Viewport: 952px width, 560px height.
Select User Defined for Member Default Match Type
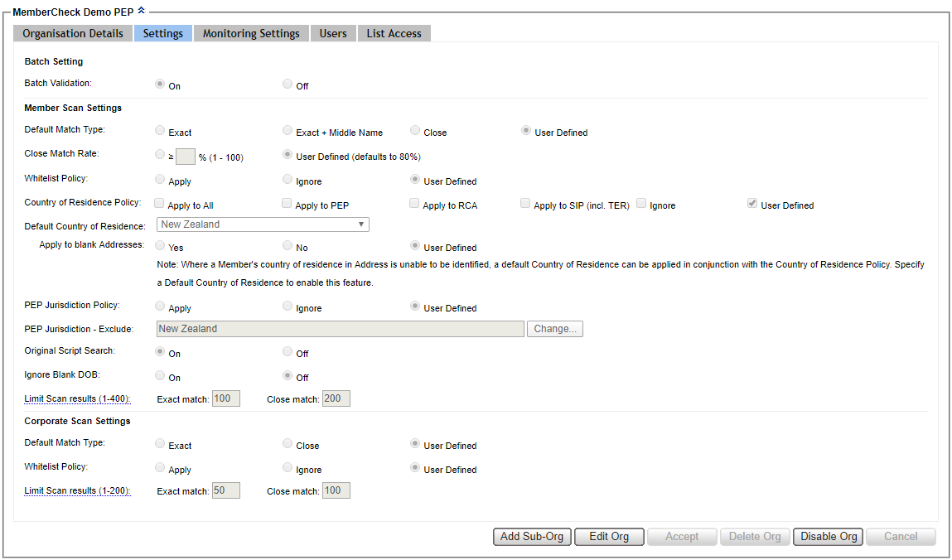click(x=526, y=130)
